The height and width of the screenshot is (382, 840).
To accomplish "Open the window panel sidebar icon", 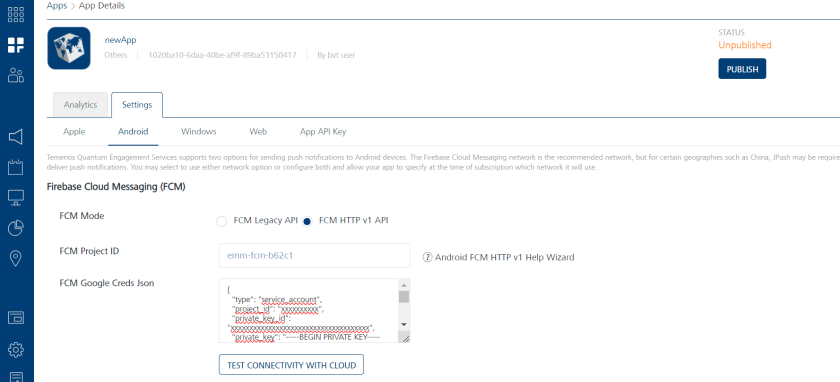I will 16,318.
